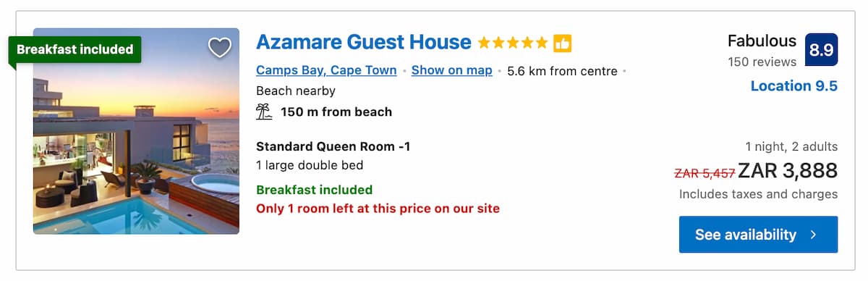Click Location 9.5 rating text

[794, 86]
